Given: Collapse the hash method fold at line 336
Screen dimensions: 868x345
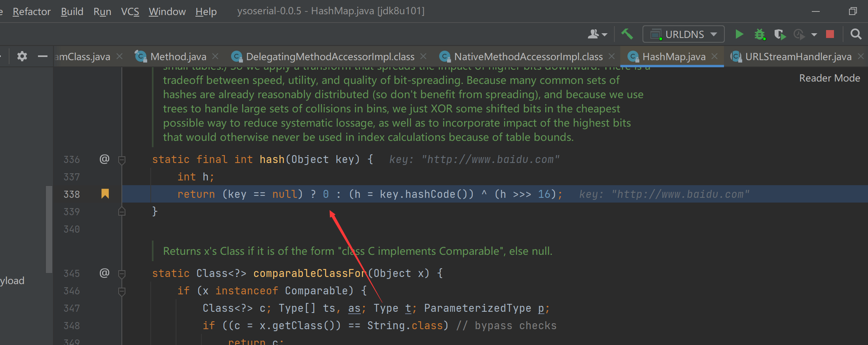Looking at the screenshot, I should pyautogui.click(x=122, y=160).
